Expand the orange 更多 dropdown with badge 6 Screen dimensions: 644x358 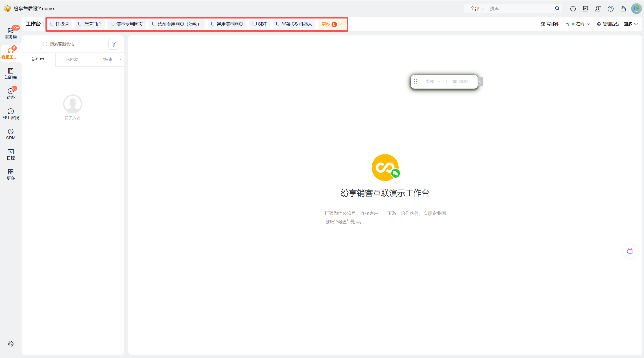pos(332,24)
